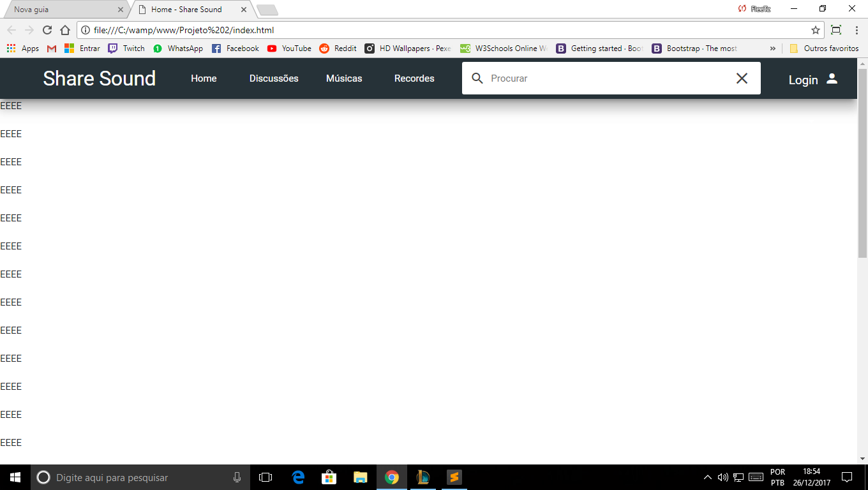The width and height of the screenshot is (868, 490).
Task: Click the Login button
Action: click(x=813, y=79)
